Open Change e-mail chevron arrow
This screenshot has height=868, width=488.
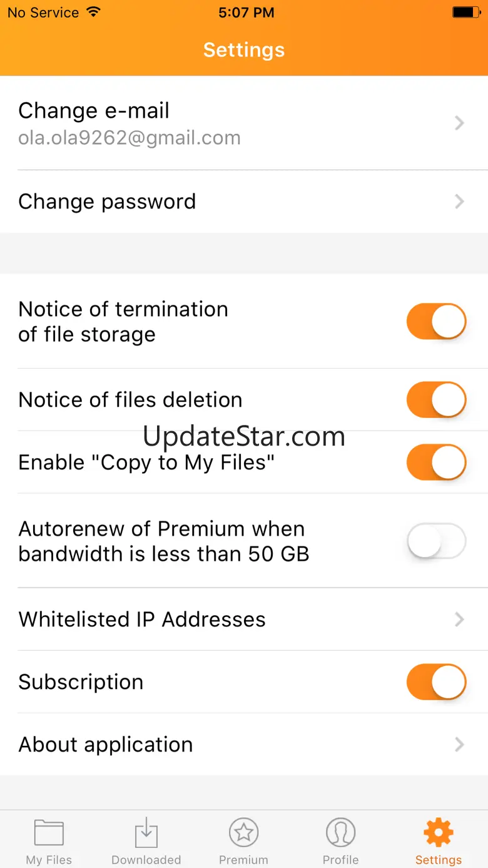pyautogui.click(x=460, y=123)
